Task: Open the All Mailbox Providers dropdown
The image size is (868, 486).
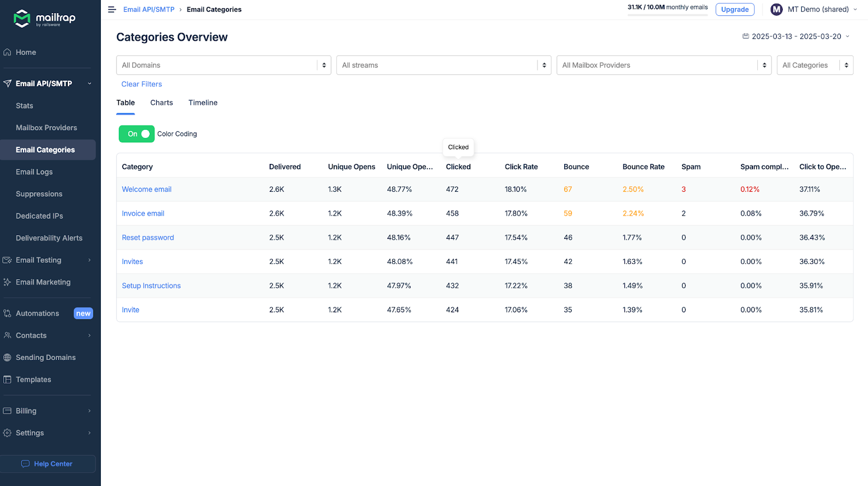Action: point(663,65)
